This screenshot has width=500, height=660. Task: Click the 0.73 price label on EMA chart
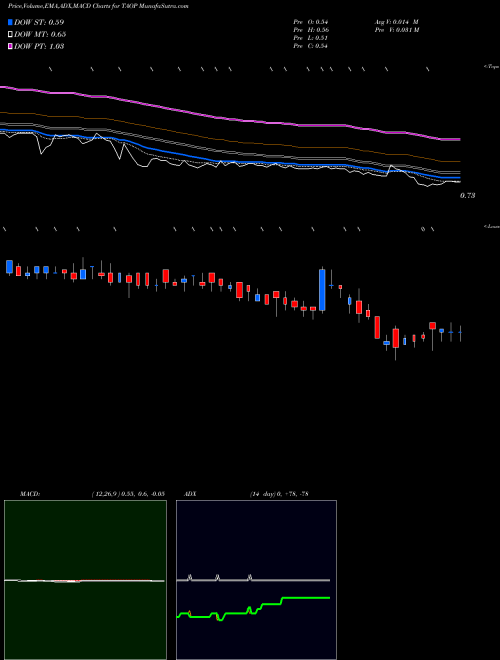[468, 195]
